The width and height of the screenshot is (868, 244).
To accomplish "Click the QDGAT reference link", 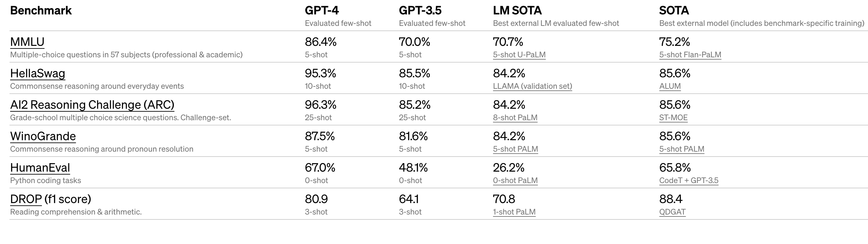I will (x=672, y=212).
